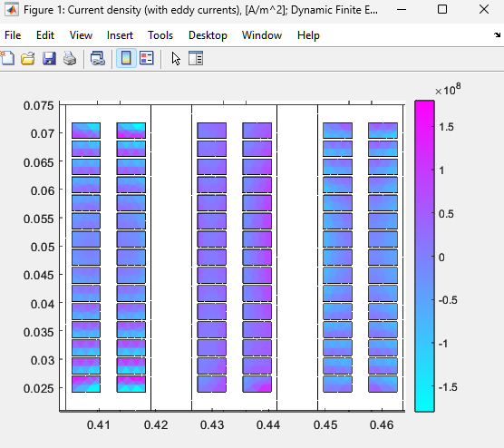
Task: Print the figure using printer icon
Action: click(70, 59)
